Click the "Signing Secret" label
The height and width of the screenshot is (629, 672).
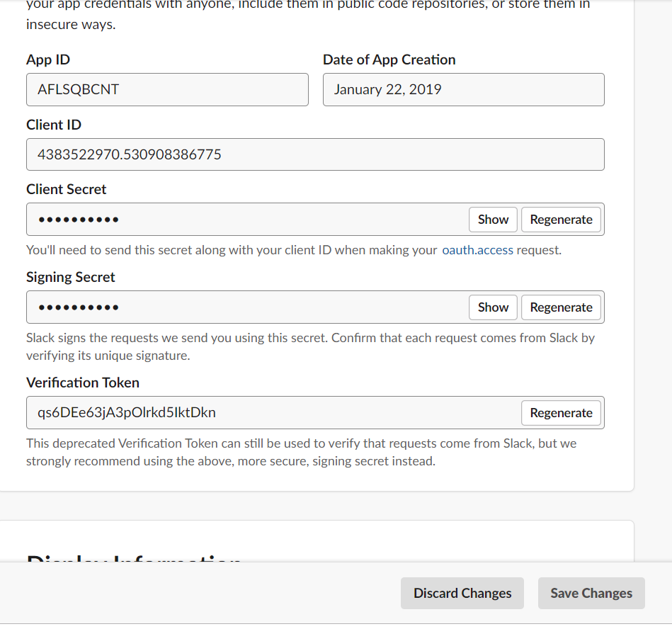coord(71,277)
